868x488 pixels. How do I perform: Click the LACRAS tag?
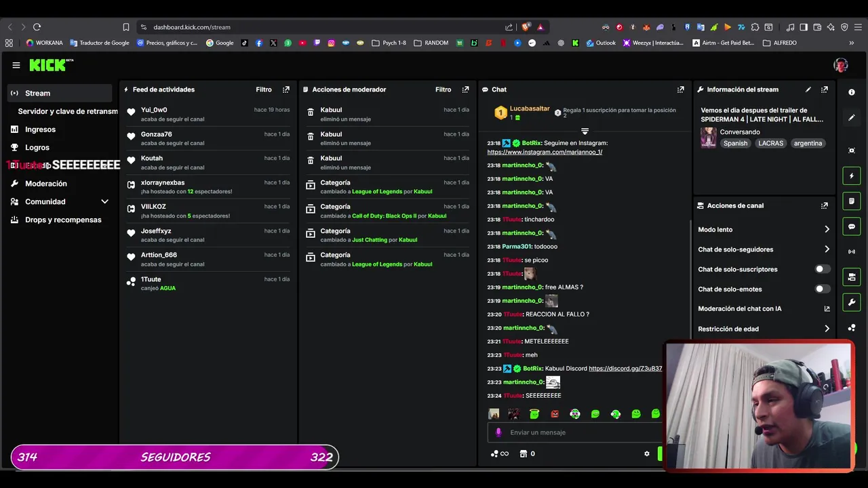[770, 143]
